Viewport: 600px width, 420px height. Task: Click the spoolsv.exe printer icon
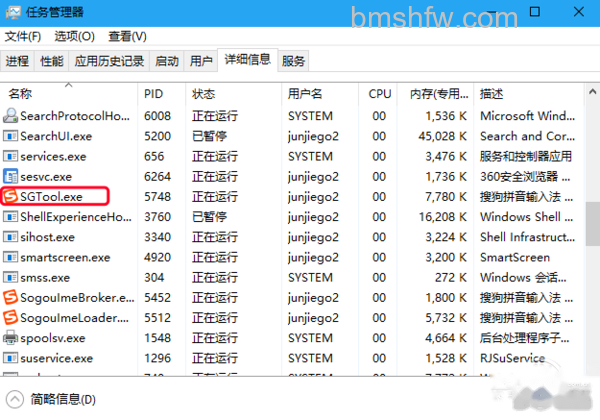(10, 338)
